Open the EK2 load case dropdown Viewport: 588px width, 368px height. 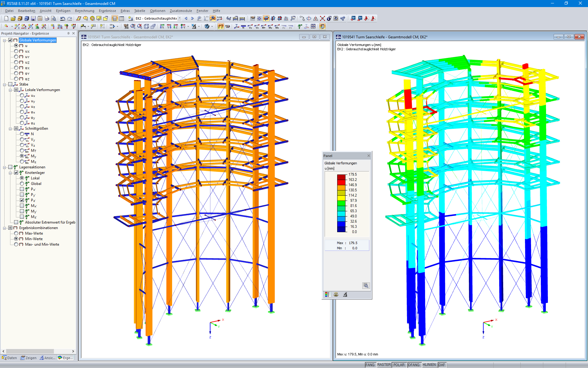(x=180, y=18)
